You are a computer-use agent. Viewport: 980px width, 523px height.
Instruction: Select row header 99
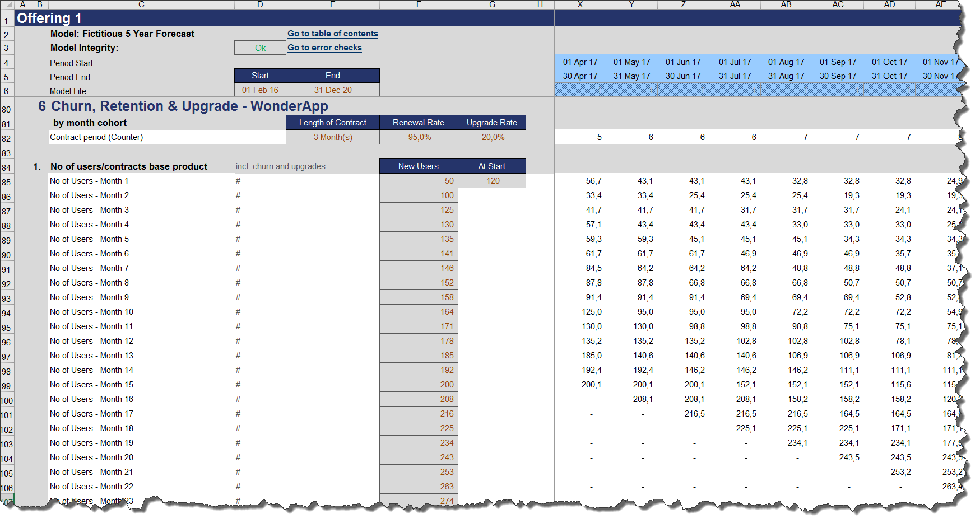click(6, 386)
